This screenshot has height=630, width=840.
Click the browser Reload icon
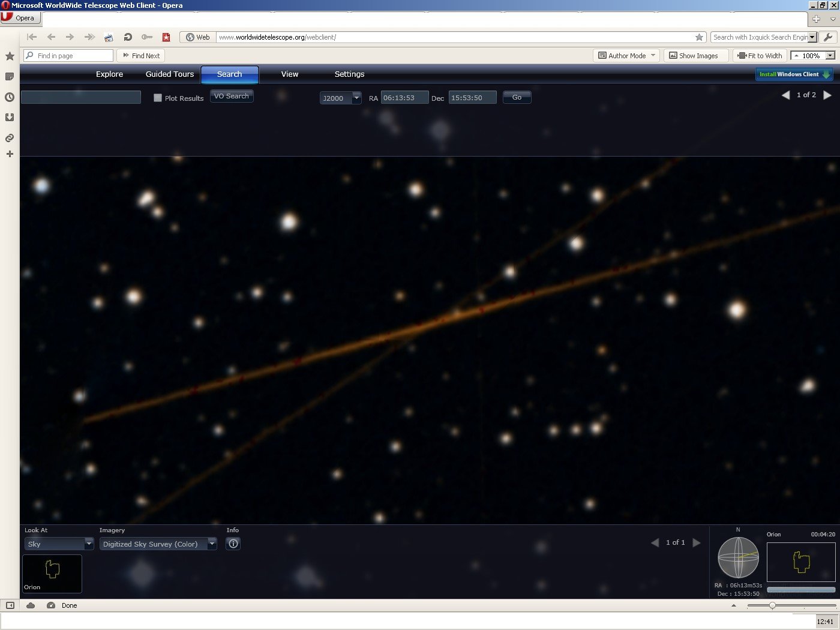(128, 37)
